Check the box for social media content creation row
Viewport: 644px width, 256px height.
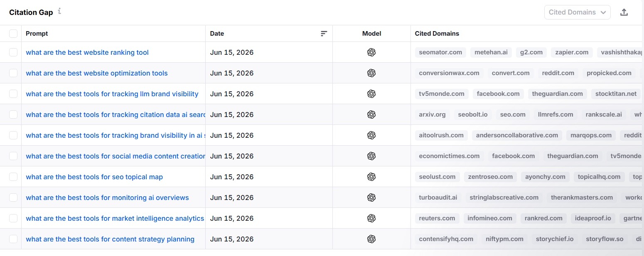click(13, 156)
